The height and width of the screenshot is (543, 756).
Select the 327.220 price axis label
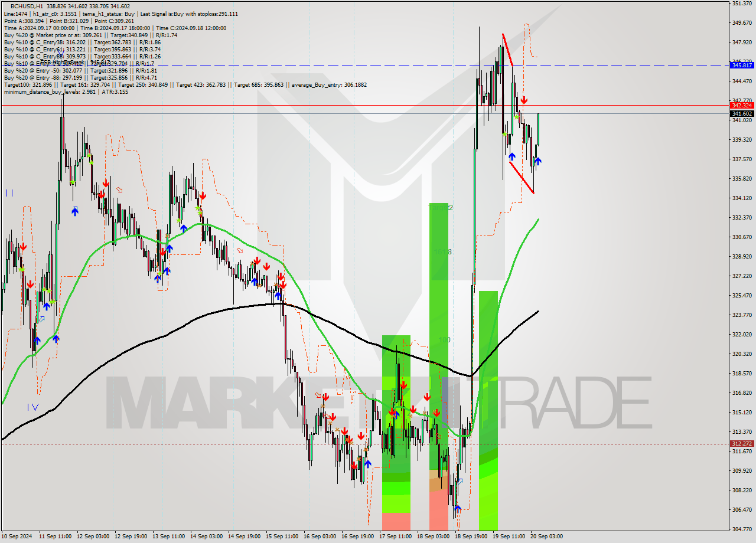[x=742, y=276]
